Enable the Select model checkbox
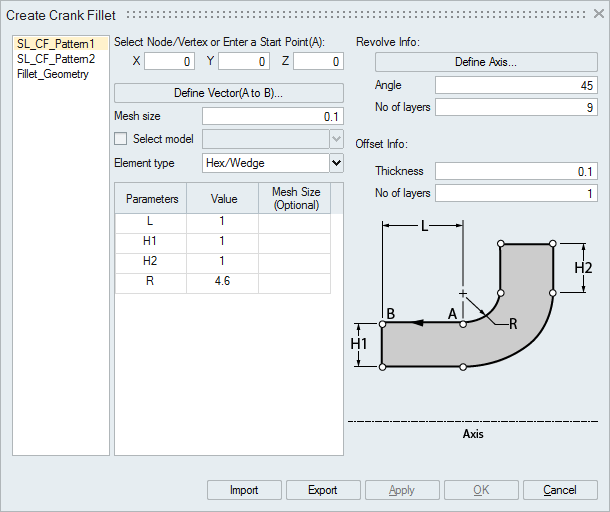 click(x=122, y=139)
